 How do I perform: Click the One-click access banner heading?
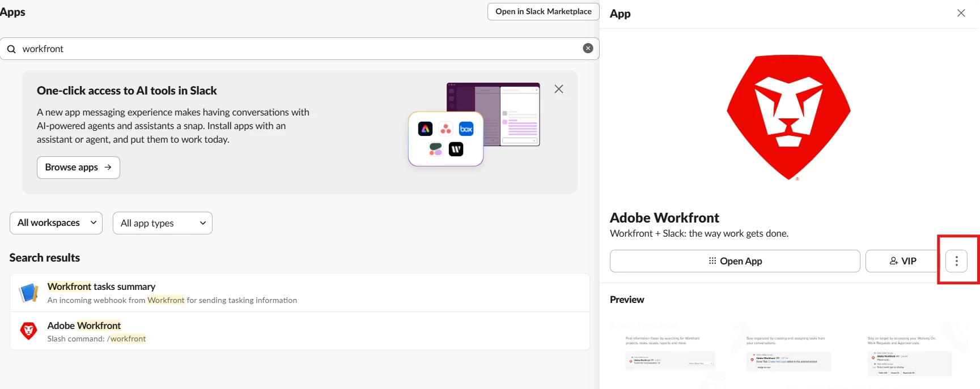[x=127, y=91]
